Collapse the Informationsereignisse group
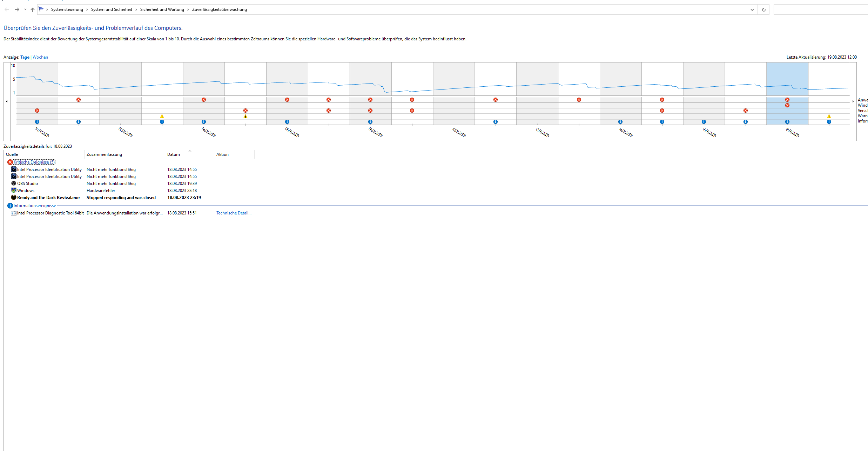Screen dimensions: 868x451 (34, 206)
